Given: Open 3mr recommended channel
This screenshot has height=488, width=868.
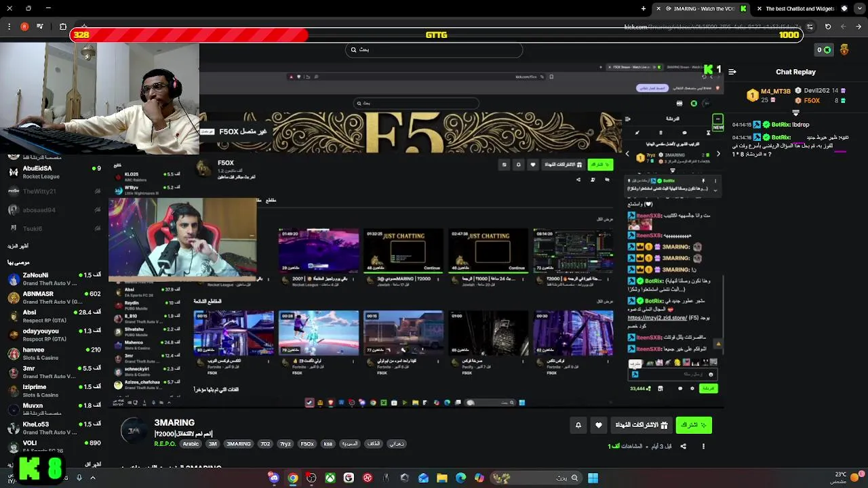Looking at the screenshot, I should pyautogui.click(x=54, y=372).
